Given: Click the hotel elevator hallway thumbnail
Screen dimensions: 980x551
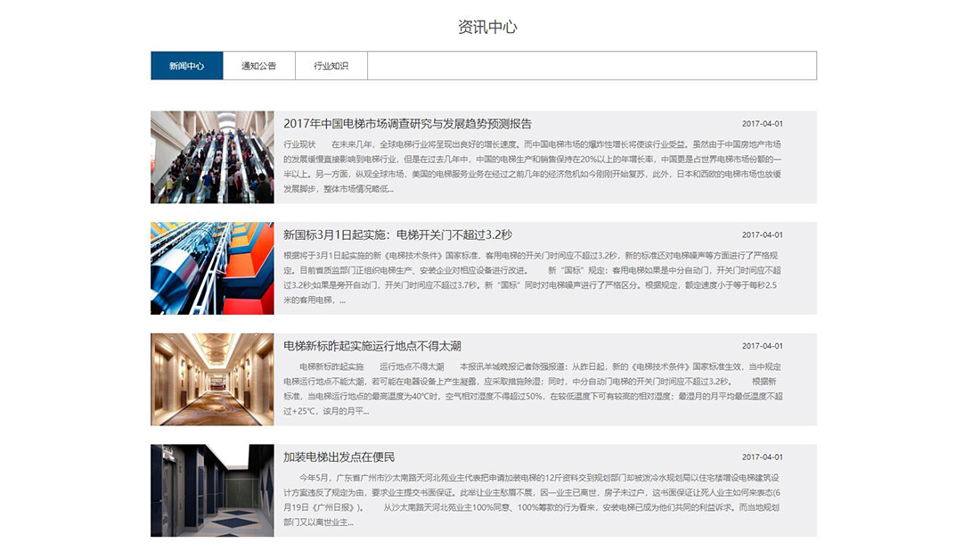Looking at the screenshot, I should point(212,380).
